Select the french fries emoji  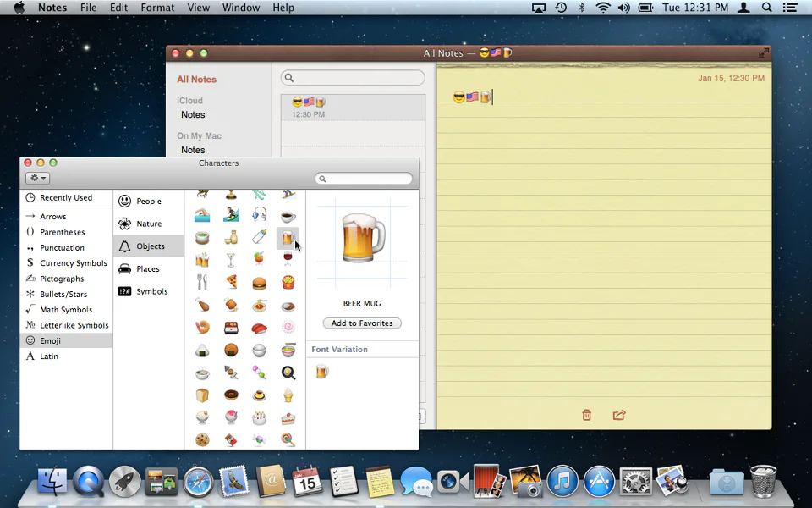click(x=288, y=283)
